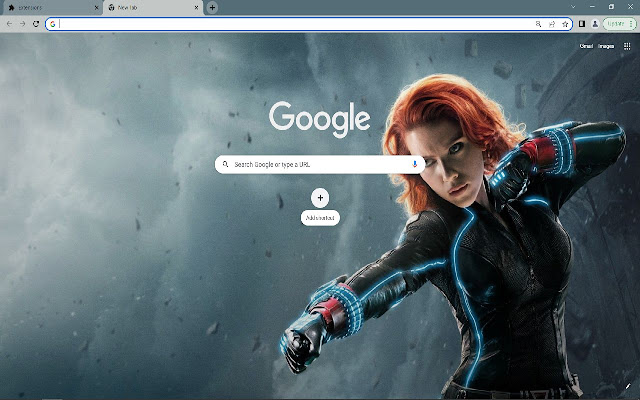Viewport: 640px width, 400px height.
Task: Share this page using the share icon
Action: tap(552, 24)
